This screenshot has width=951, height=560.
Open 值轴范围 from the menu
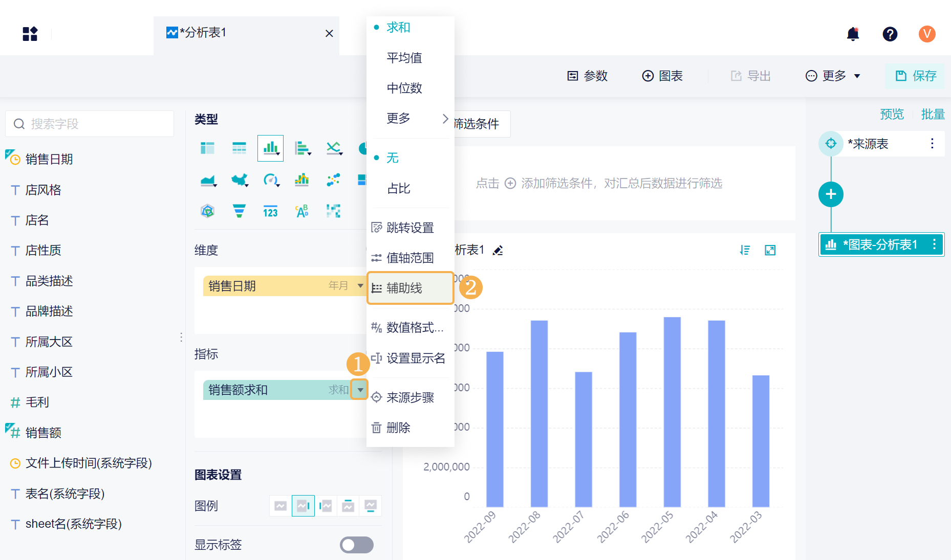[410, 258]
